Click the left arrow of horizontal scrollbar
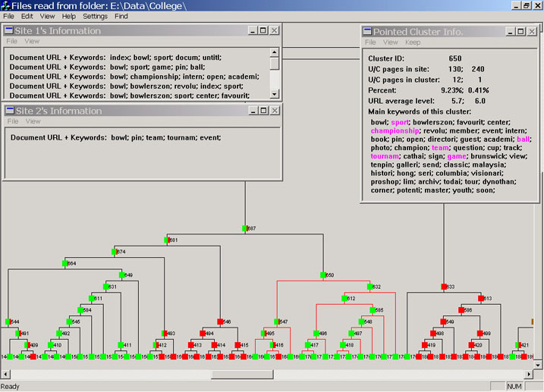Screen dimensions: 544x392 [x=5, y=375]
